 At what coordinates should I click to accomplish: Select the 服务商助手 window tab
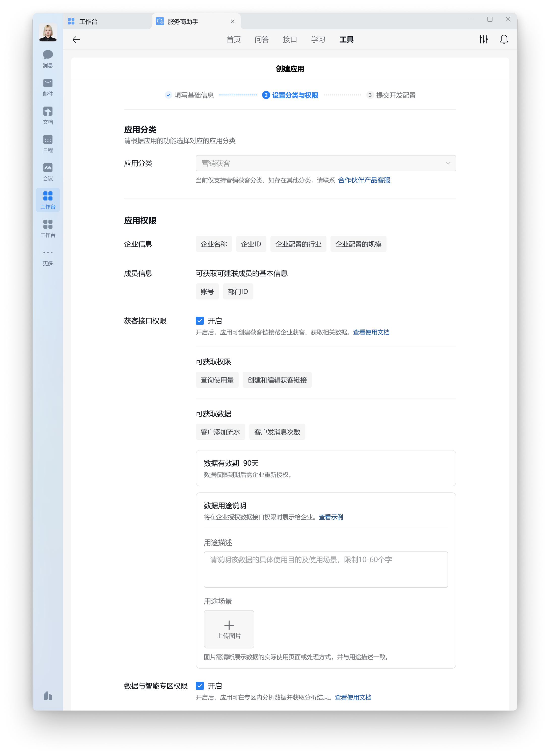(x=183, y=22)
